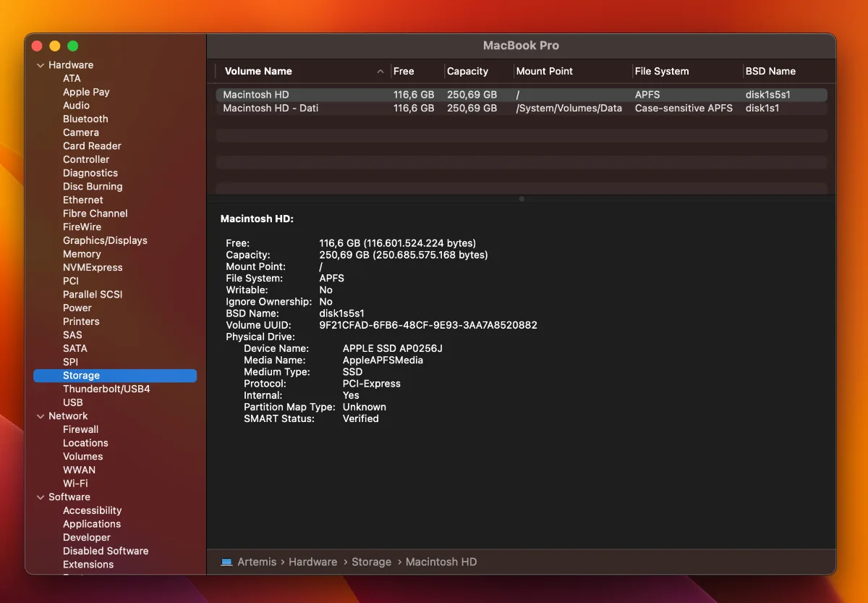Open the Thunderbolt/USB4 section

click(106, 389)
